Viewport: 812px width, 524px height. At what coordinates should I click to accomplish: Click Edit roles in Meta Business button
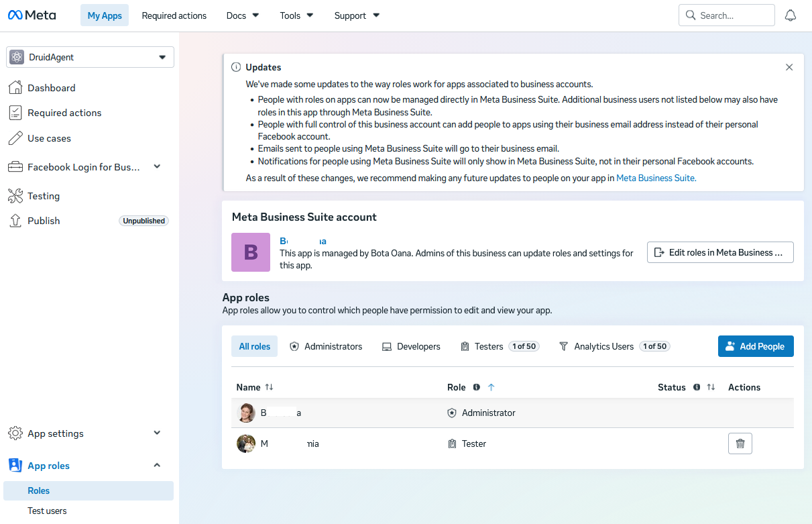click(x=720, y=252)
